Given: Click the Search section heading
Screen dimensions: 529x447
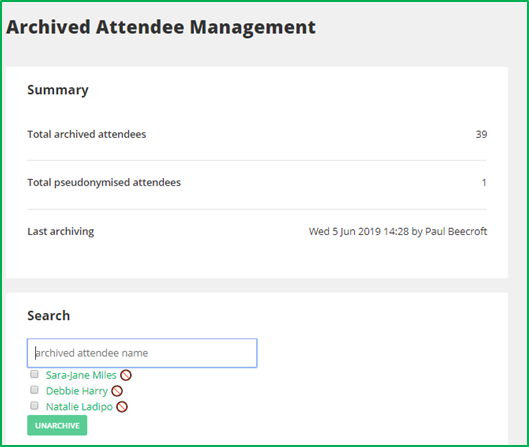Looking at the screenshot, I should click(49, 316).
